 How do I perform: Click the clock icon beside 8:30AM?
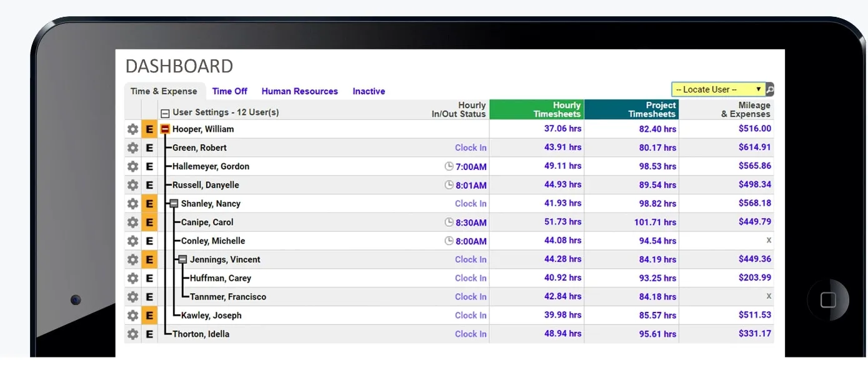[x=448, y=222]
